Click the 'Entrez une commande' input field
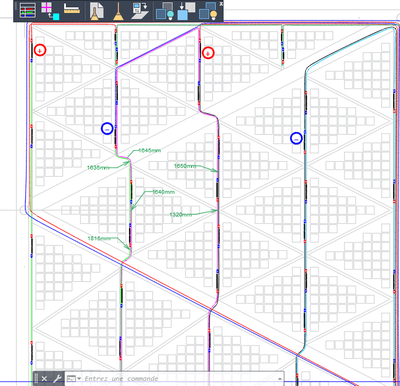 [173, 378]
